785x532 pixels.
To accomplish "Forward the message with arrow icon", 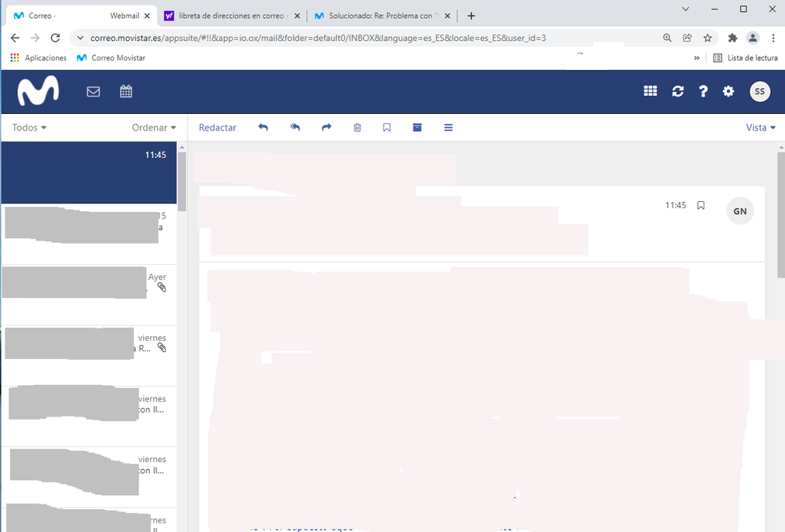I will tap(327, 127).
